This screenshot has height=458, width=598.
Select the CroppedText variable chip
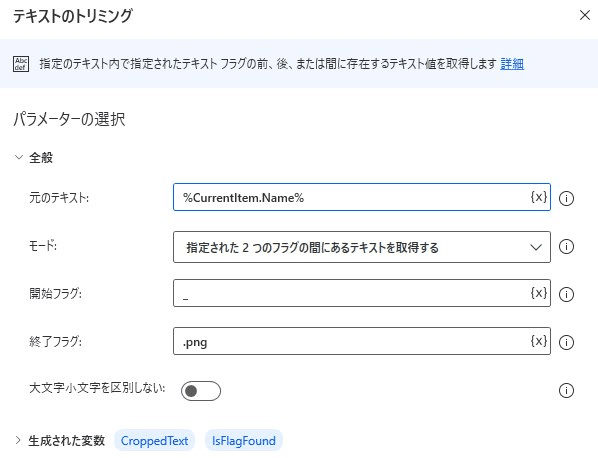(x=154, y=441)
